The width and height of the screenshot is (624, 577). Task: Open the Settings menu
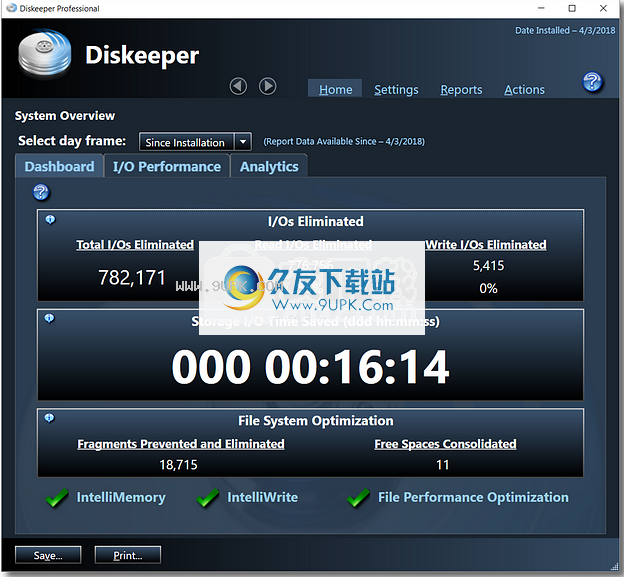(396, 90)
